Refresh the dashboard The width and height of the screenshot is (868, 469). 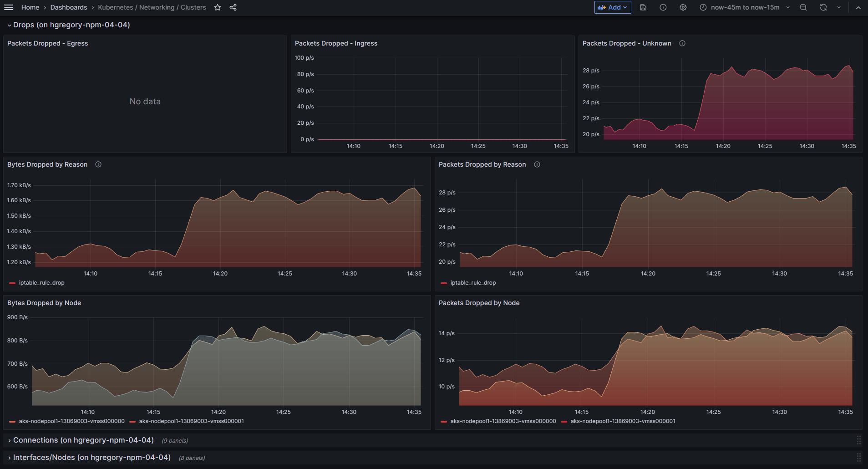[823, 7]
